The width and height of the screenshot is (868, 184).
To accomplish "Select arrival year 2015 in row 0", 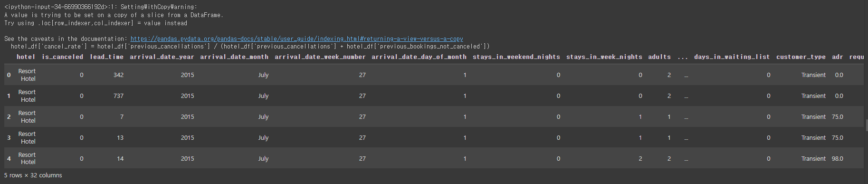I will pyautogui.click(x=187, y=75).
